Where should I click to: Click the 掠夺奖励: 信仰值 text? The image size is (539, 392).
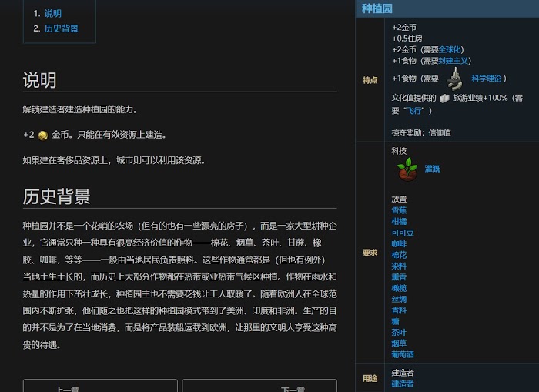coord(421,132)
